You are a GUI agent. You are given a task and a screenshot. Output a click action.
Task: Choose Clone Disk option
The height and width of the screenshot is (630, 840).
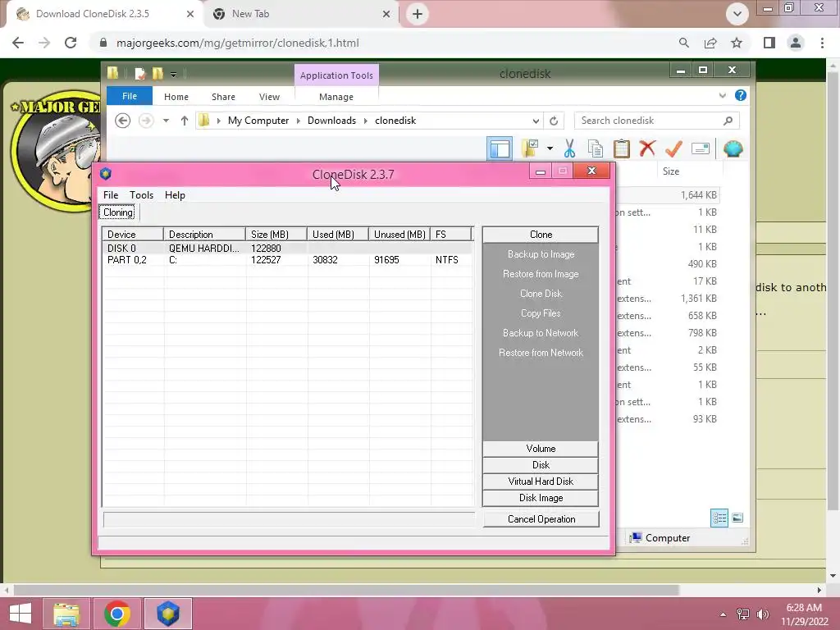[x=541, y=294]
